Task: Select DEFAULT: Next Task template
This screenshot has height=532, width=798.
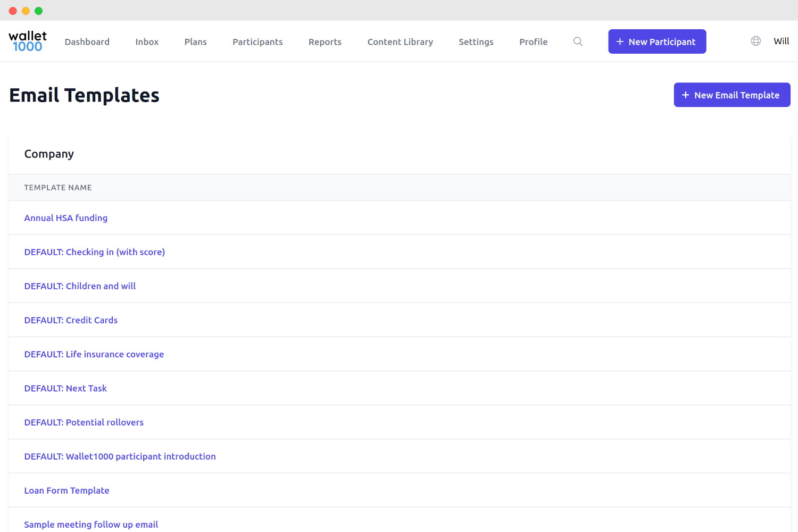Action: click(65, 388)
